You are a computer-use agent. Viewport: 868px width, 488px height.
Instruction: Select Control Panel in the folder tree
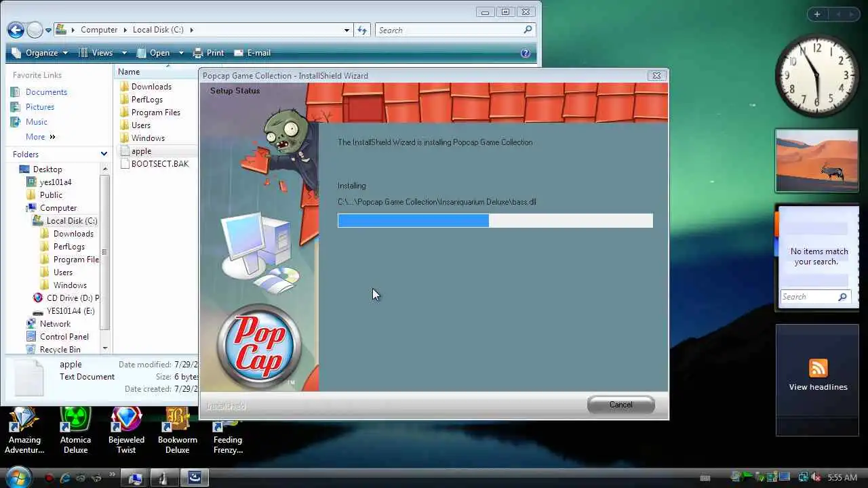click(58, 337)
